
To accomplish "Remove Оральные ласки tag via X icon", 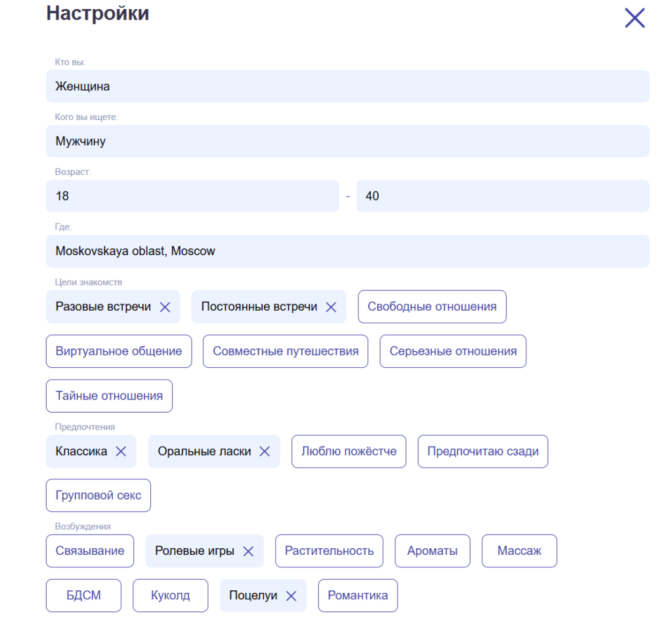I will pos(264,451).
